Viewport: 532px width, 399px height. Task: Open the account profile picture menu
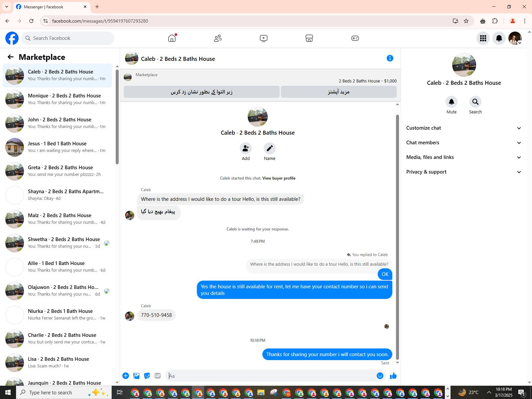[x=515, y=38]
